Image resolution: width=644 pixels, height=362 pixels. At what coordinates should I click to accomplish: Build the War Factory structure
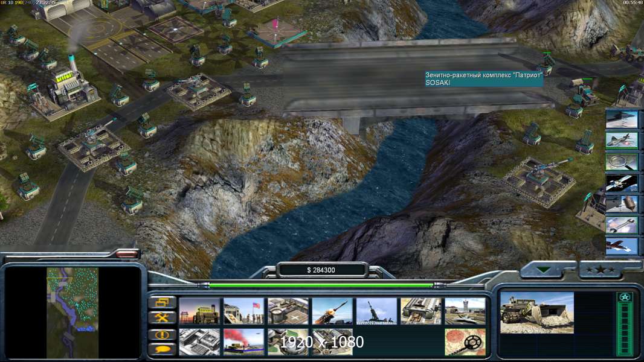[x=420, y=311]
